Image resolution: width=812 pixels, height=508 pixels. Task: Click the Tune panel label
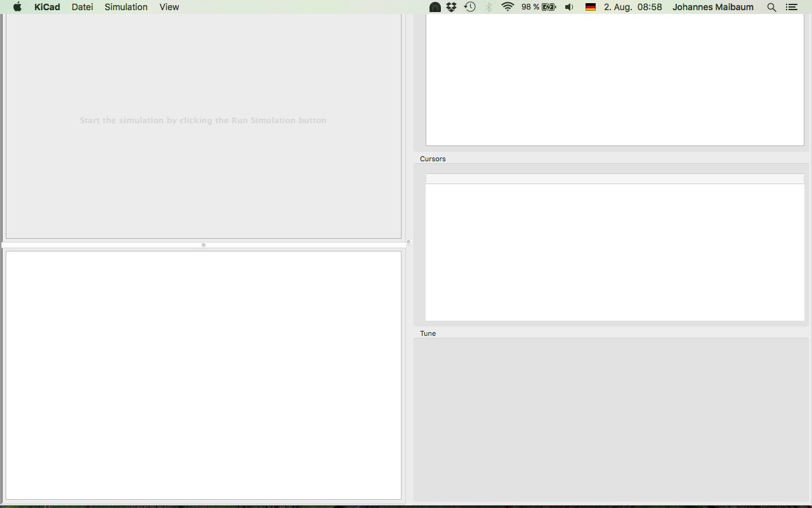428,333
